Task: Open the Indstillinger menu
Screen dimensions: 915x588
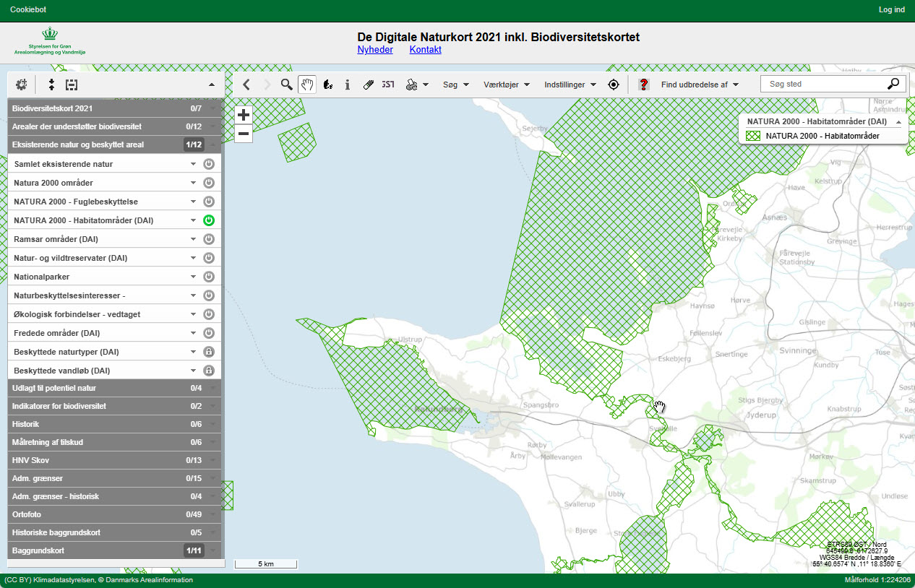Action: [x=570, y=85]
